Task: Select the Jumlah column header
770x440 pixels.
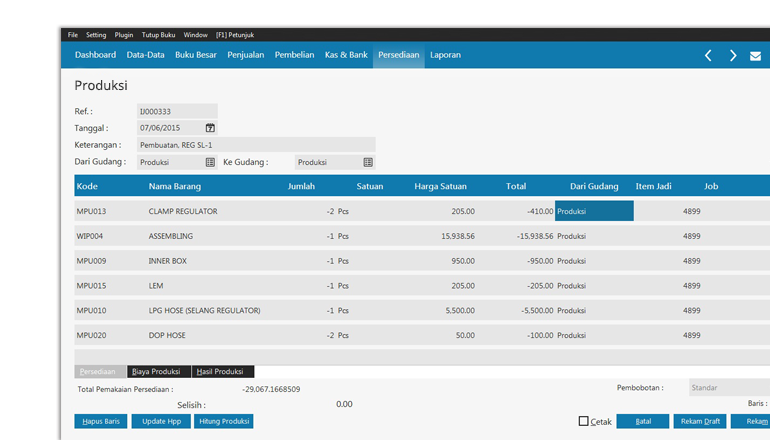Action: coord(301,186)
